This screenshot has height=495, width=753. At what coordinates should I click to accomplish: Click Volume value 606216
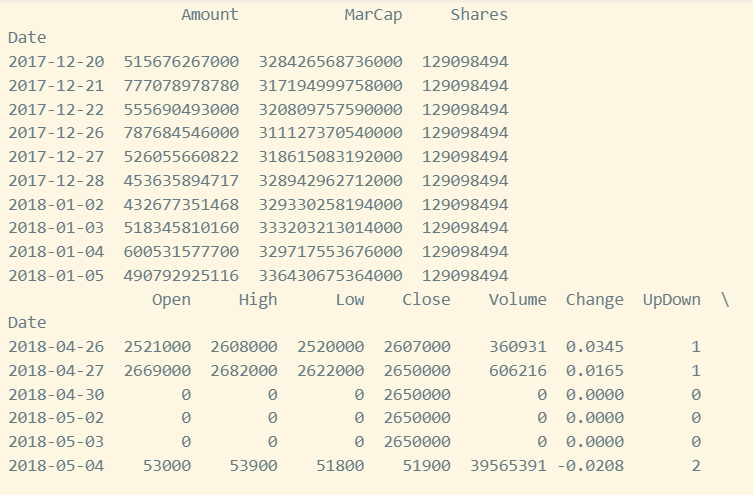pyautogui.click(x=518, y=371)
